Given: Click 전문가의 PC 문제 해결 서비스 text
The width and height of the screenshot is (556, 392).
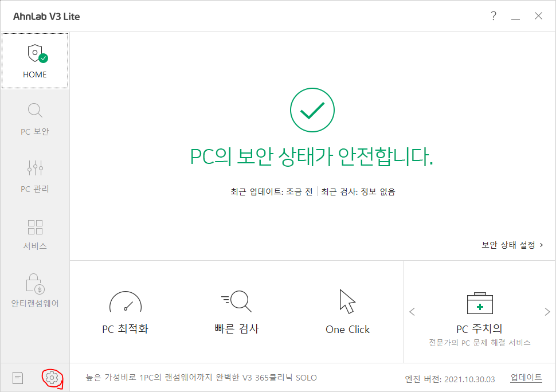Looking at the screenshot, I should [479, 343].
